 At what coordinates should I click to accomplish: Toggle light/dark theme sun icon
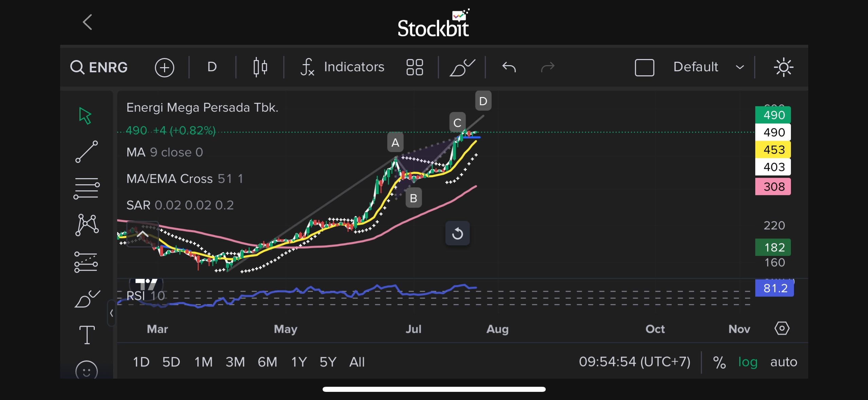click(x=783, y=67)
